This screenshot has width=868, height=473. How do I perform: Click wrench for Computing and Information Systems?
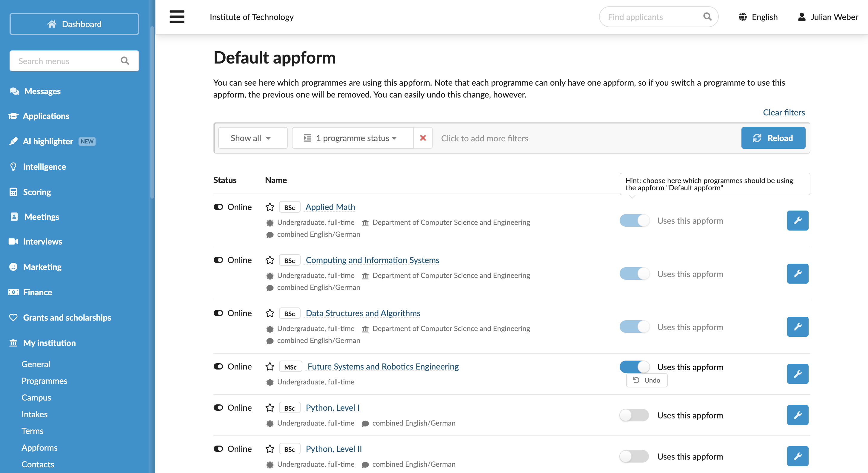pos(797,274)
